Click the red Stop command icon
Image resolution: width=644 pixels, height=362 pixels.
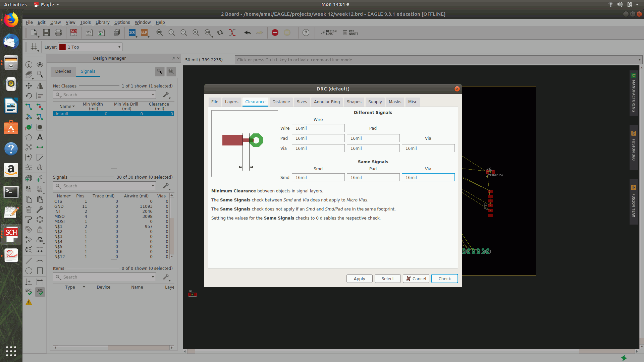(x=275, y=33)
